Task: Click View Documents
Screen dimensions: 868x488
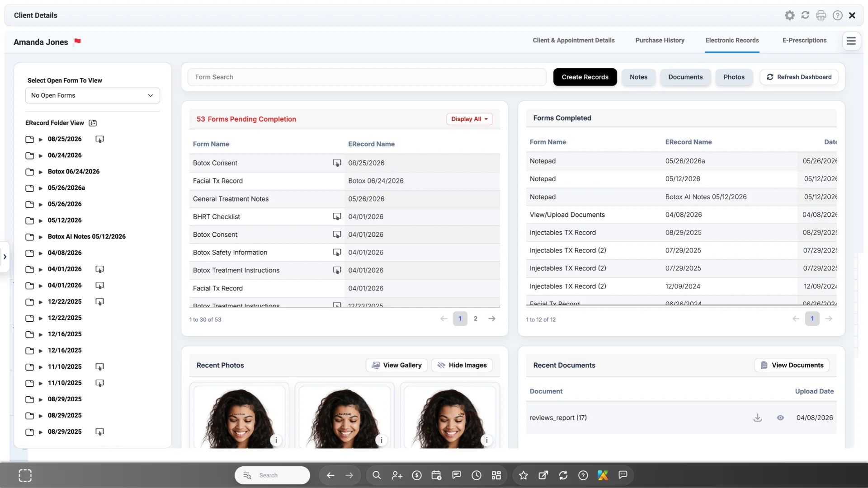Action: [x=792, y=365]
